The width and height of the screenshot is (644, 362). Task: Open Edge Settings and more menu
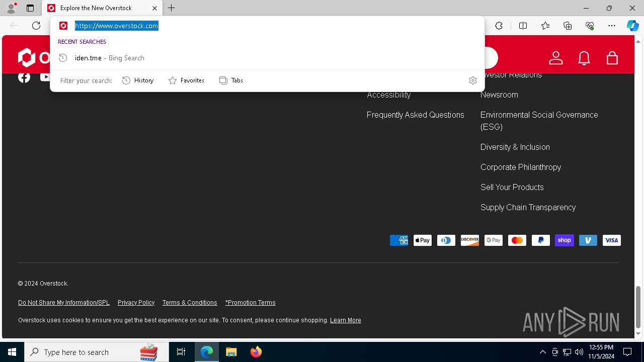[x=612, y=26]
